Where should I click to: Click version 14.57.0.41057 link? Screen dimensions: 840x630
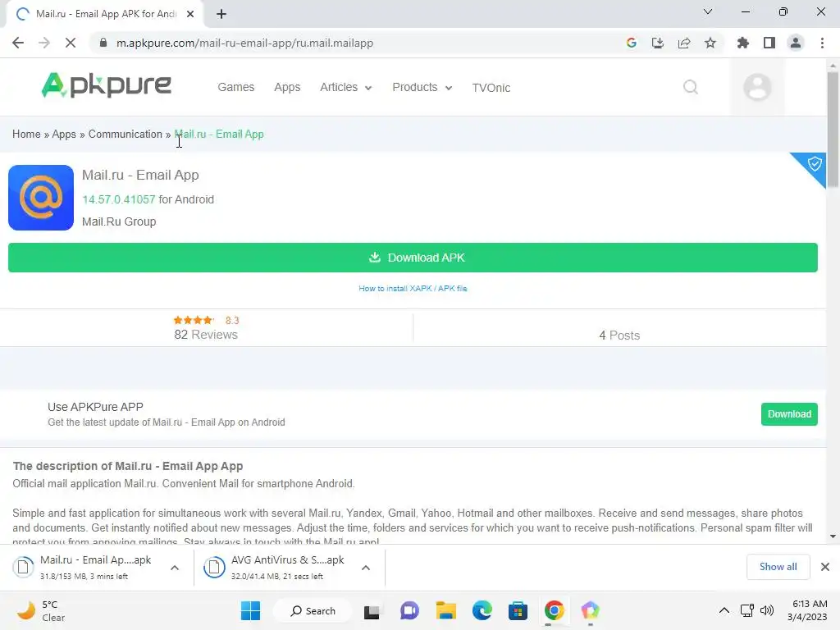pyautogui.click(x=118, y=199)
